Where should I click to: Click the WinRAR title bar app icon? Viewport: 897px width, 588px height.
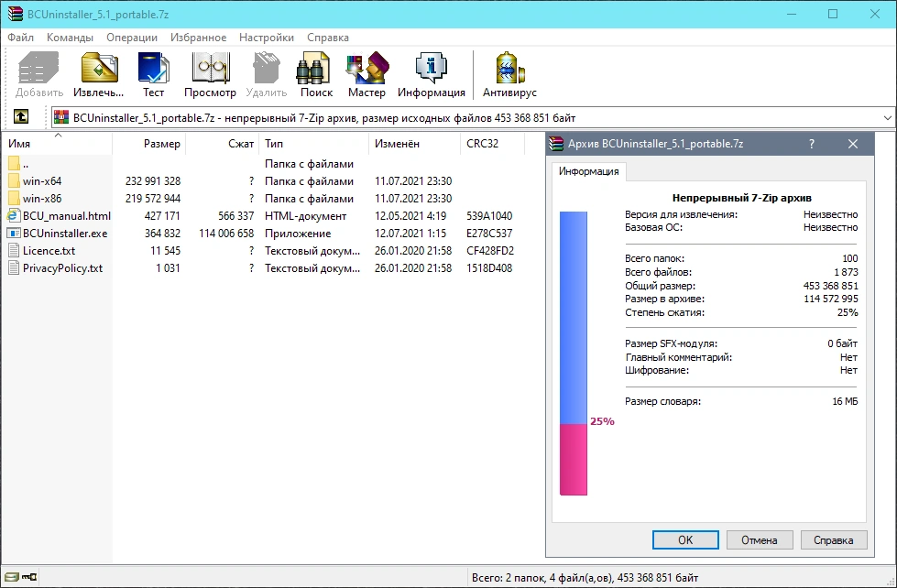click(15, 15)
